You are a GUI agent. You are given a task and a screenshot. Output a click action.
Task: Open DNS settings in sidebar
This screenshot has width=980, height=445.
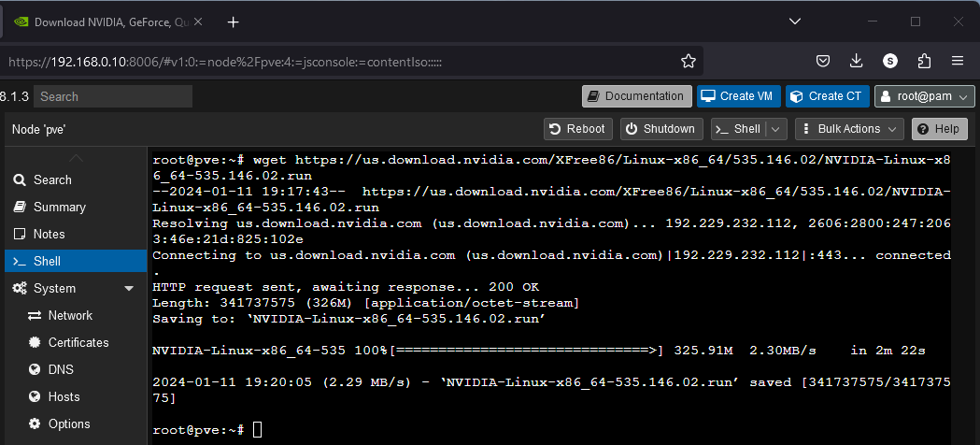76,369
